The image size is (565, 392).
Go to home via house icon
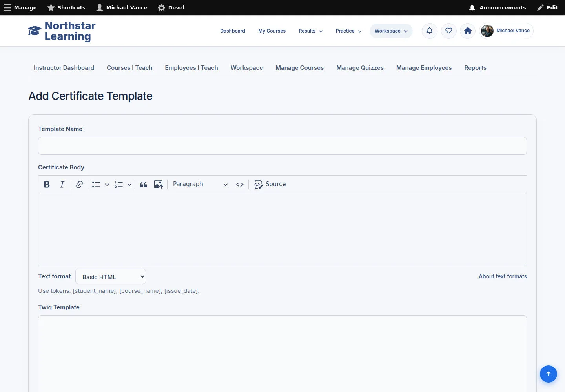pyautogui.click(x=468, y=31)
